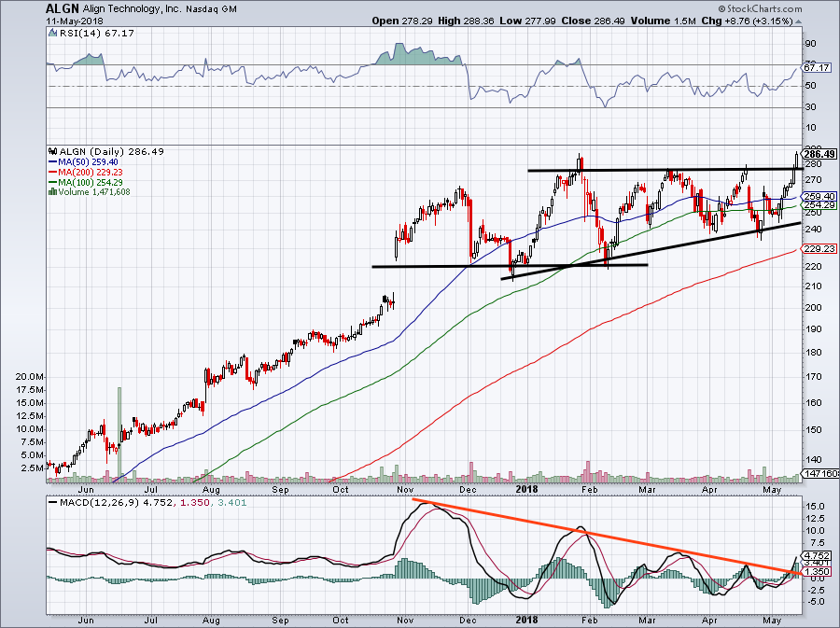Click the volume bars icon in the legend
840x628 pixels.
[52, 191]
